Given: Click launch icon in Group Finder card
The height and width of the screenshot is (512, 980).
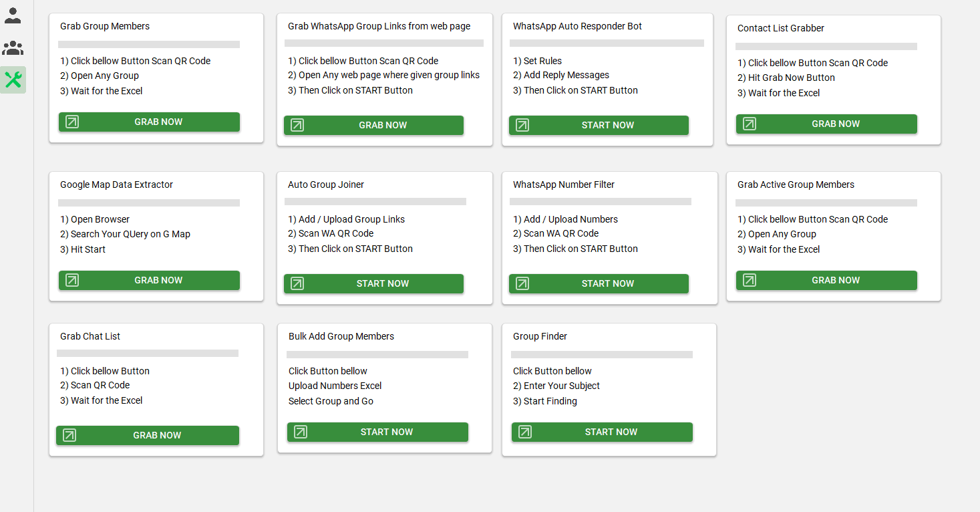Looking at the screenshot, I should coord(525,432).
